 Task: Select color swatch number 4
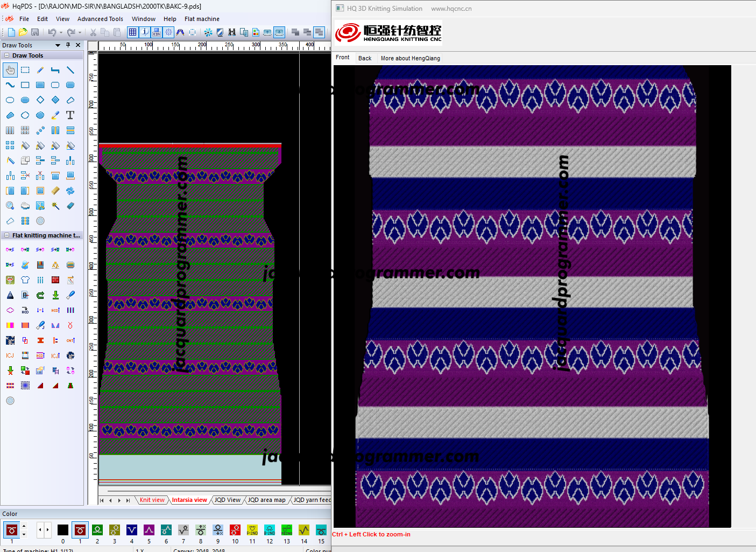click(x=132, y=530)
